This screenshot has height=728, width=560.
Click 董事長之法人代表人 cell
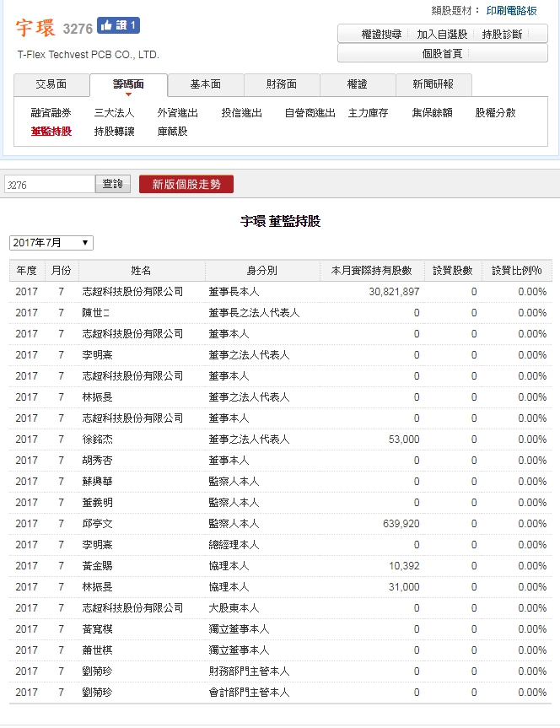tap(254, 313)
